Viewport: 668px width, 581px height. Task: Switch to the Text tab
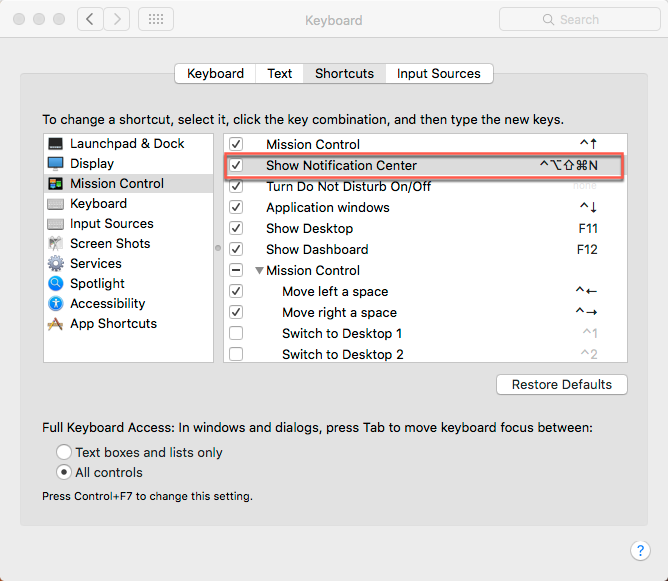[279, 74]
